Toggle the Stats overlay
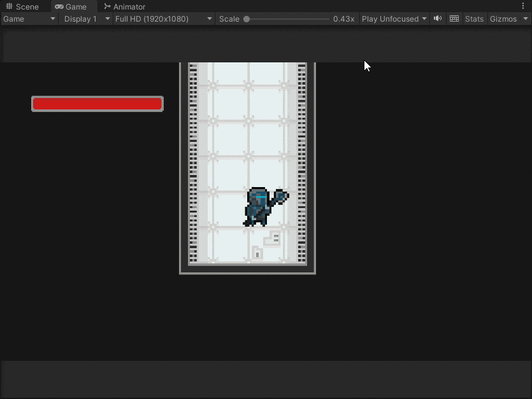 474,19
